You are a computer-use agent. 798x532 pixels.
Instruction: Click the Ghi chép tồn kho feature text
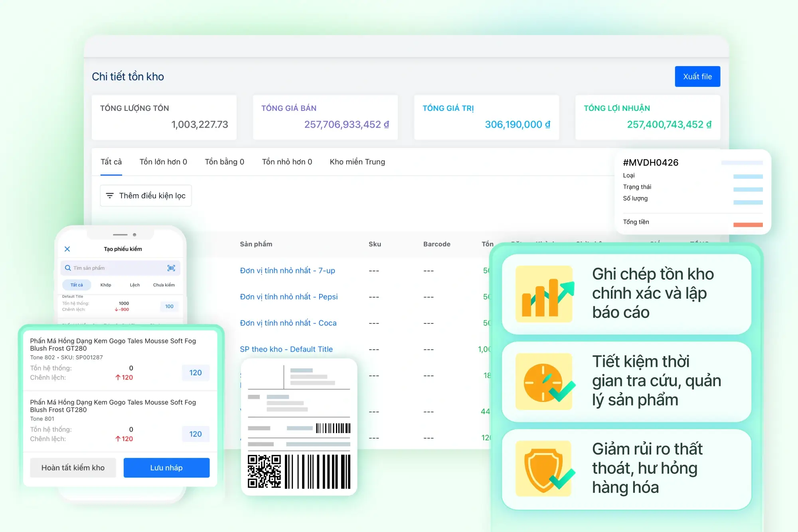click(653, 293)
